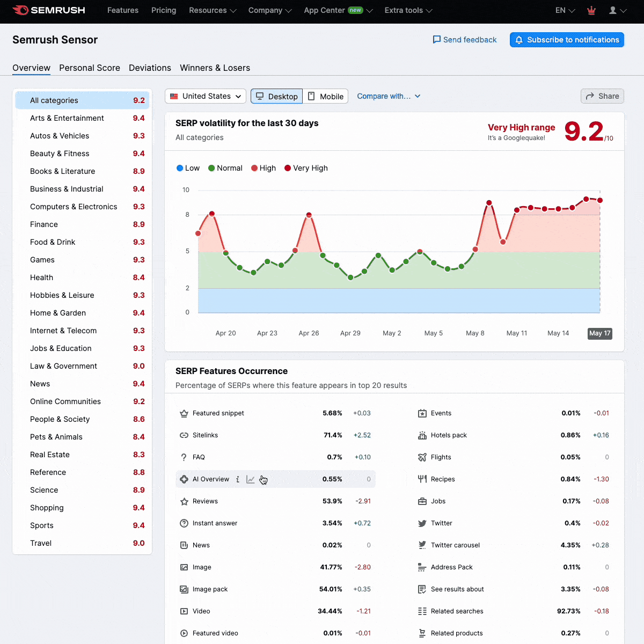Click the Twitter bird icon
The height and width of the screenshot is (644, 644).
[422, 523]
